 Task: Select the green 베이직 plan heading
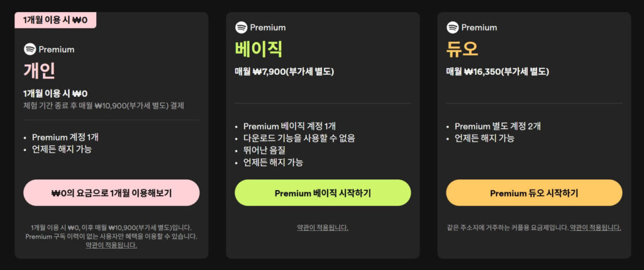coord(258,48)
